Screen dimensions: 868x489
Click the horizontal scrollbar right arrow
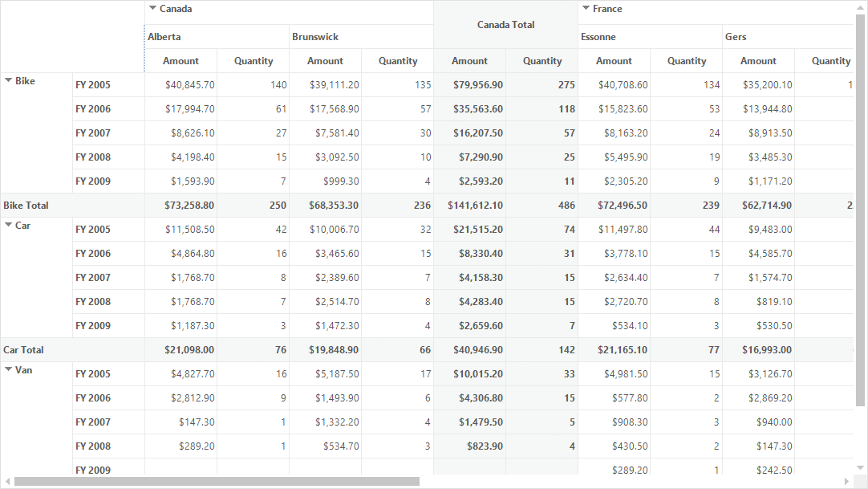(x=846, y=481)
